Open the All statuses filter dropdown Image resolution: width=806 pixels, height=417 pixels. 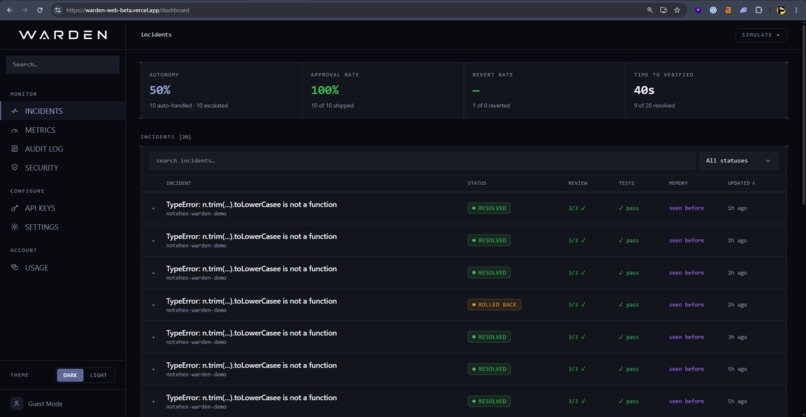(x=739, y=160)
